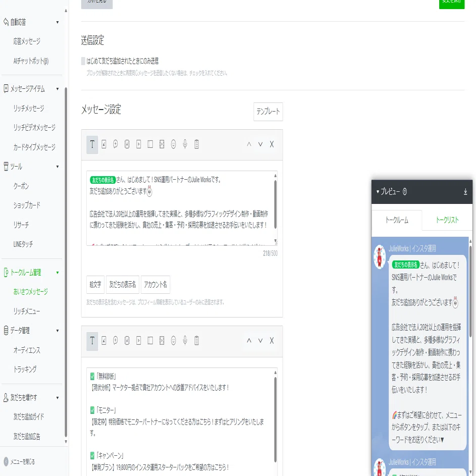Collapse the トークルーム管理 sidebar section

point(58,273)
